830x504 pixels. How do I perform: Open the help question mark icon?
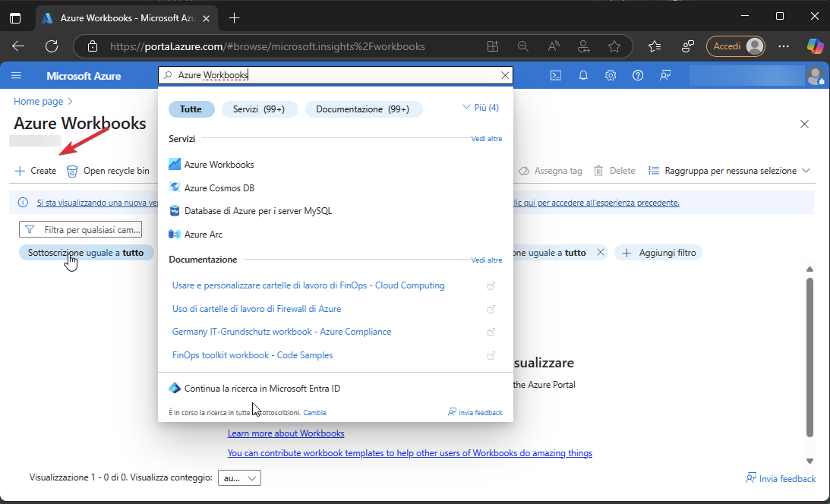638,75
